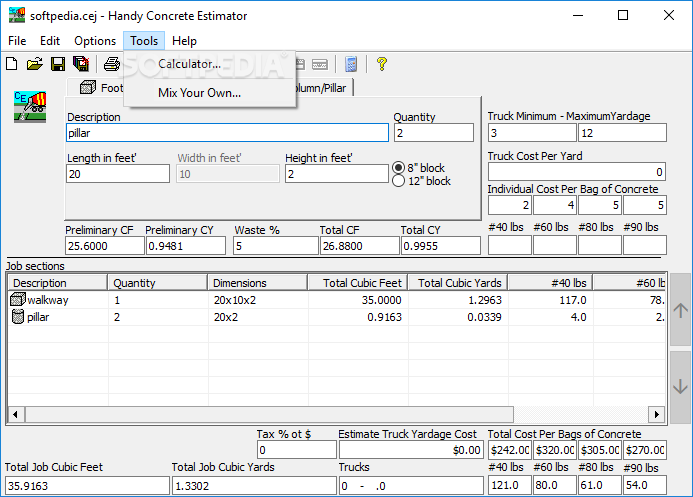The height and width of the screenshot is (497, 693).
Task: Create a new estimate file
Action: [12, 64]
